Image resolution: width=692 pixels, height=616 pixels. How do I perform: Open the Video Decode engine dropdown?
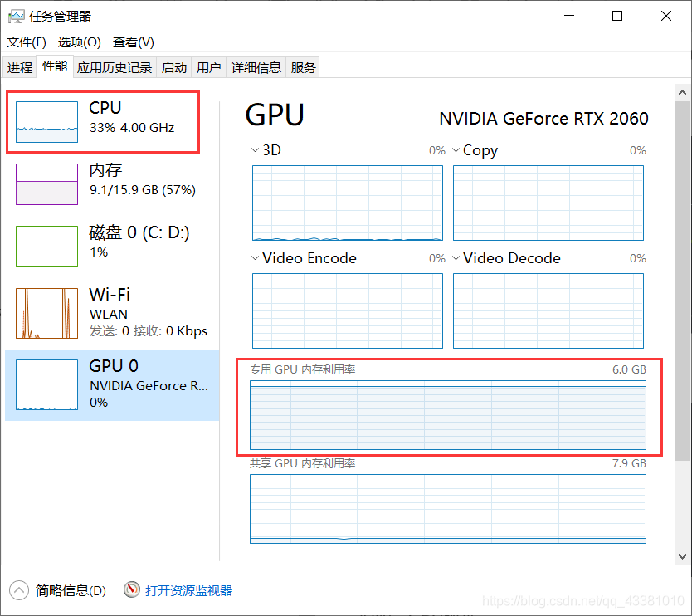coord(456,258)
